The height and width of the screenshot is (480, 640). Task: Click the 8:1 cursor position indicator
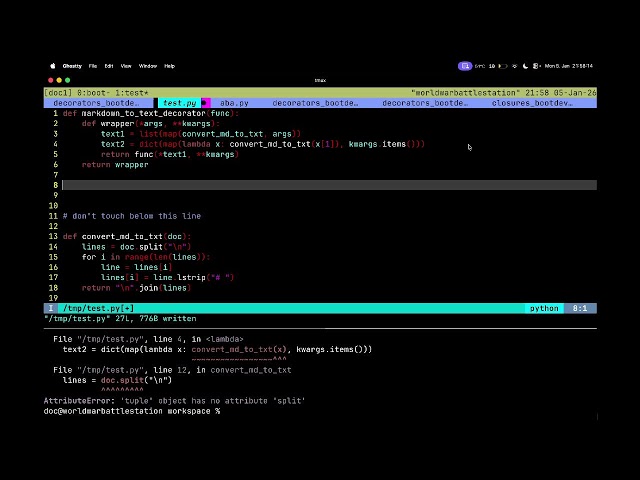pos(580,308)
